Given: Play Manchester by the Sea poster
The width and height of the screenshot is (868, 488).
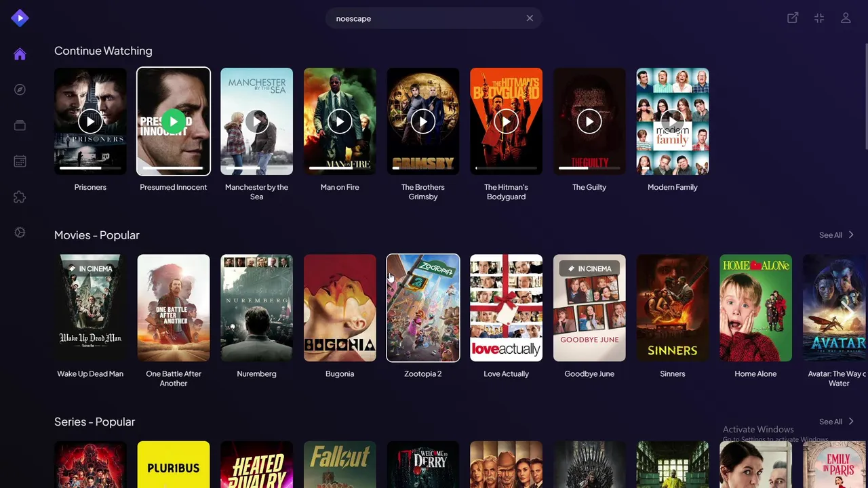Looking at the screenshot, I should pyautogui.click(x=256, y=121).
